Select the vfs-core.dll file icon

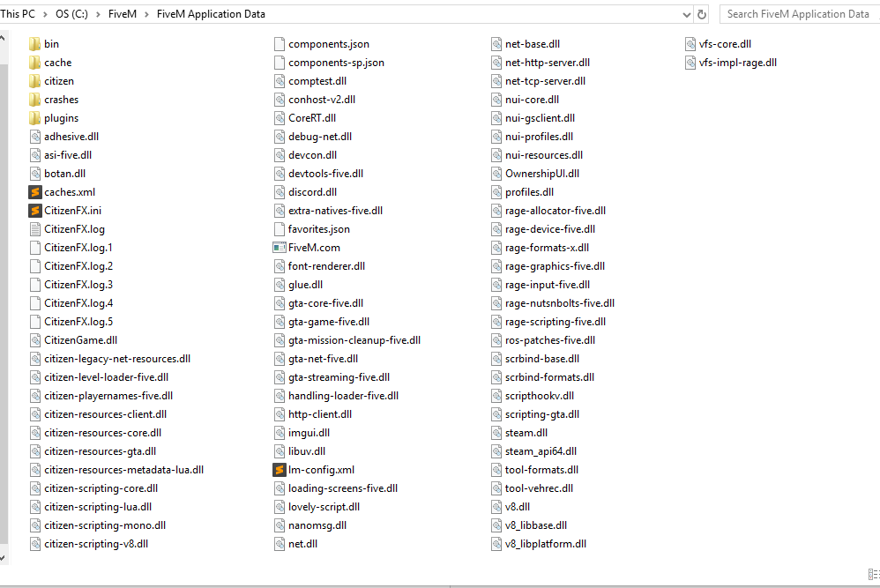pyautogui.click(x=690, y=44)
